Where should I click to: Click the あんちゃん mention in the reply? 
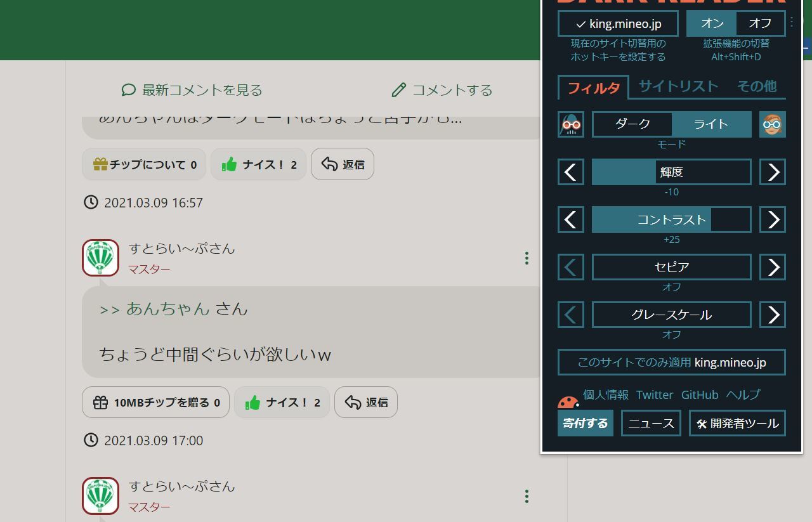(167, 309)
